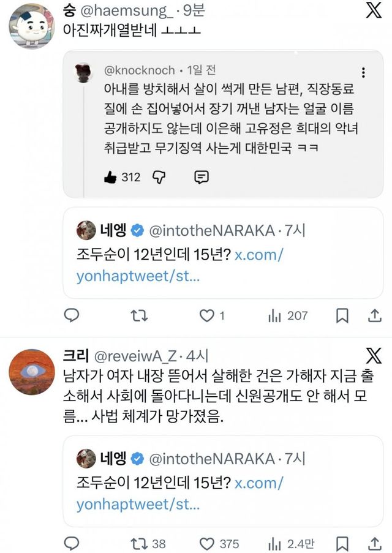Like the tweet with 375 likes
This screenshot has height=553, width=392.
click(207, 543)
